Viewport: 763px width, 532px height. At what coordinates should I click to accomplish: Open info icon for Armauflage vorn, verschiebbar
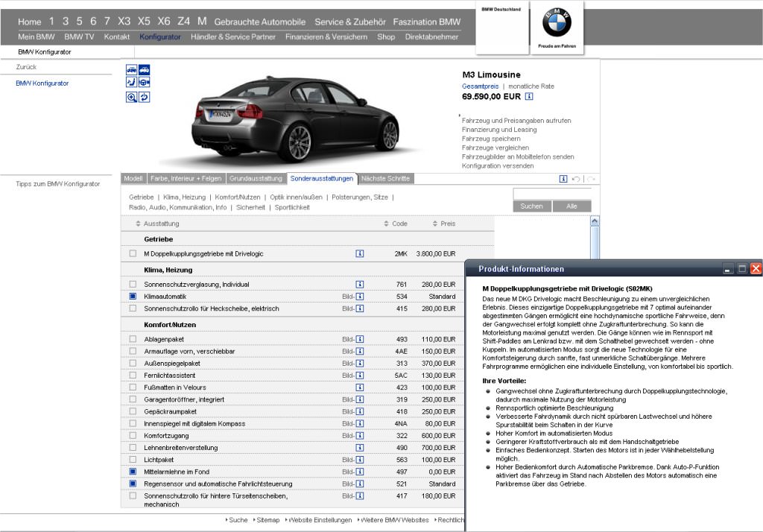tap(360, 352)
